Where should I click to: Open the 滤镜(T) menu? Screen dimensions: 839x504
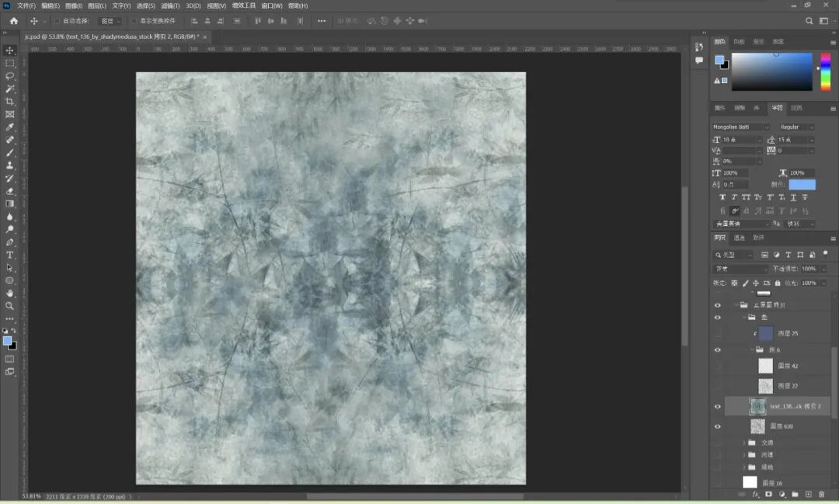(x=170, y=6)
